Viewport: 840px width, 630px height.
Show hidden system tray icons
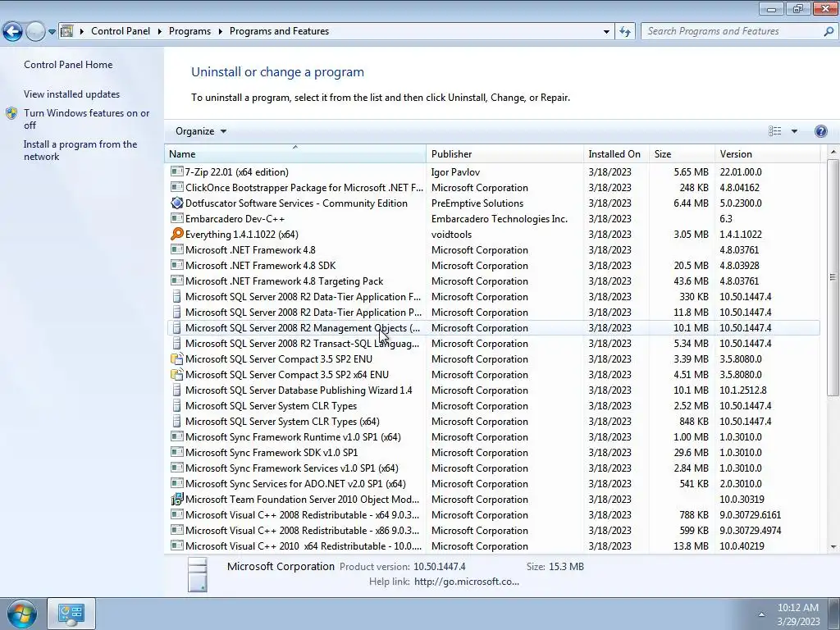(x=761, y=614)
